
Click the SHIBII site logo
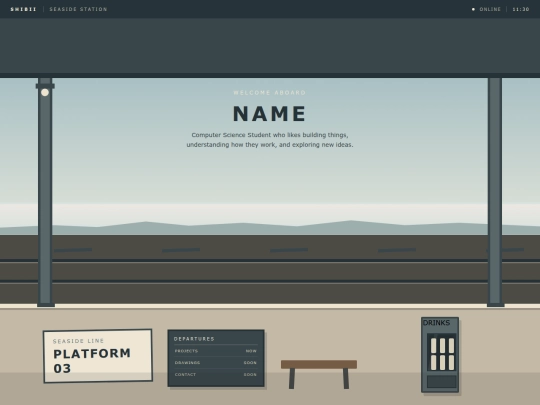point(23,9)
